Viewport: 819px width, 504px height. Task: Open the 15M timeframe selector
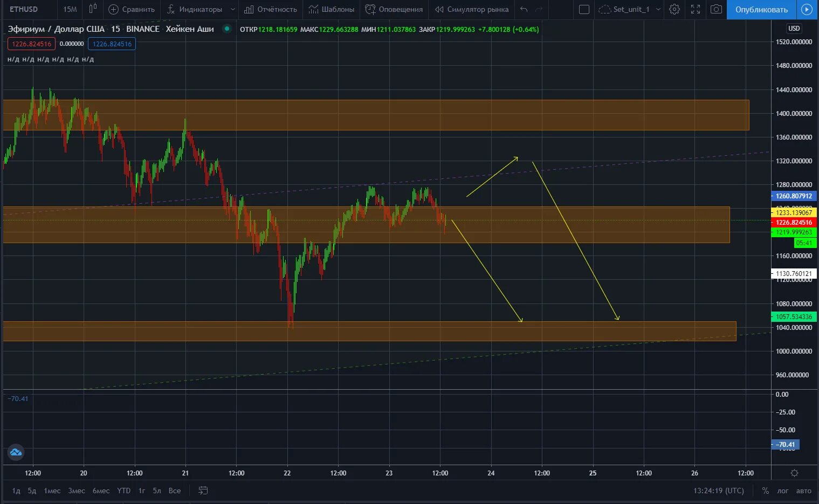[70, 9]
